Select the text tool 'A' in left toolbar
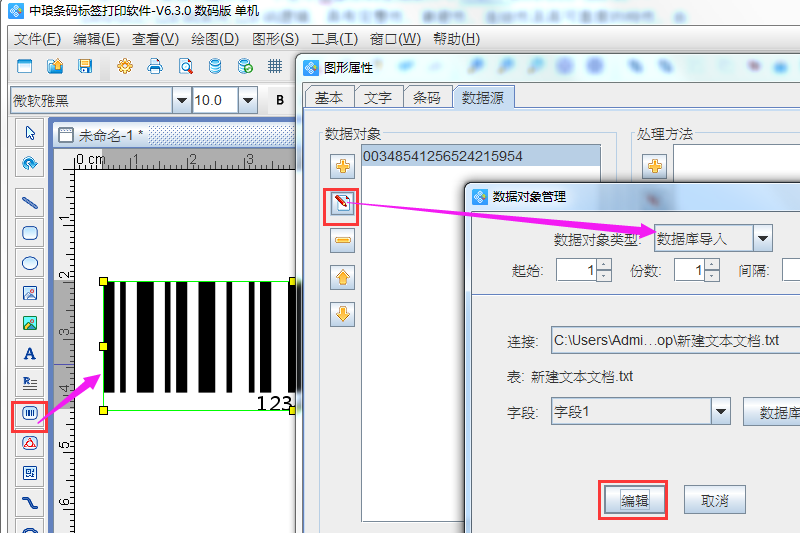The height and width of the screenshot is (533, 800). pyautogui.click(x=30, y=353)
